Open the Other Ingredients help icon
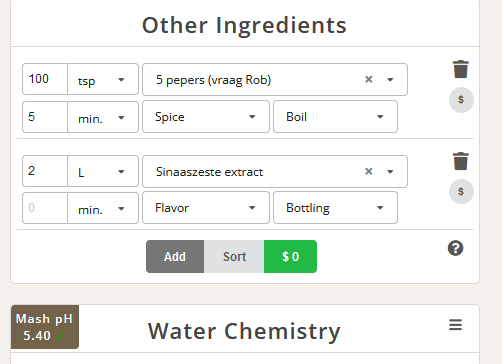This screenshot has width=502, height=364. pyautogui.click(x=455, y=248)
